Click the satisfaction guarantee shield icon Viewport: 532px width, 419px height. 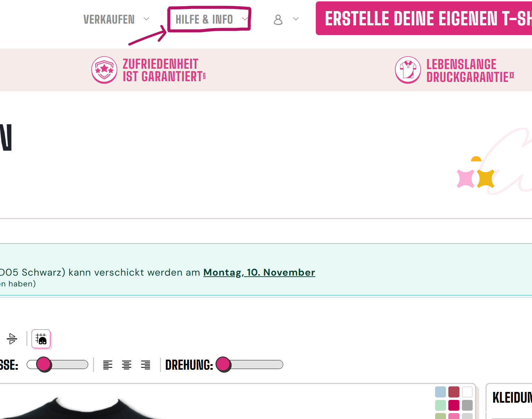pyautogui.click(x=104, y=70)
